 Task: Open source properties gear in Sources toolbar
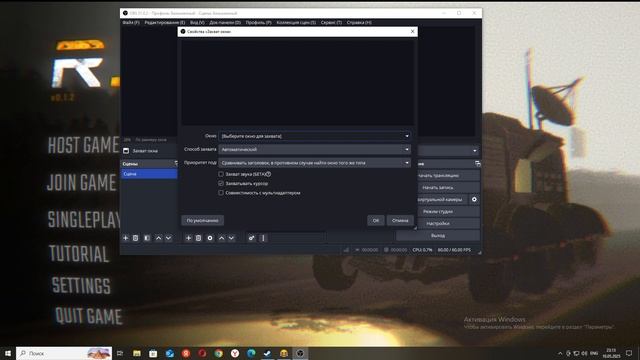(210, 238)
